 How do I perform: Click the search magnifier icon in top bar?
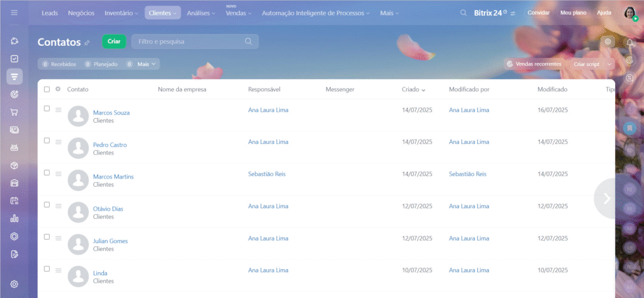(464, 13)
